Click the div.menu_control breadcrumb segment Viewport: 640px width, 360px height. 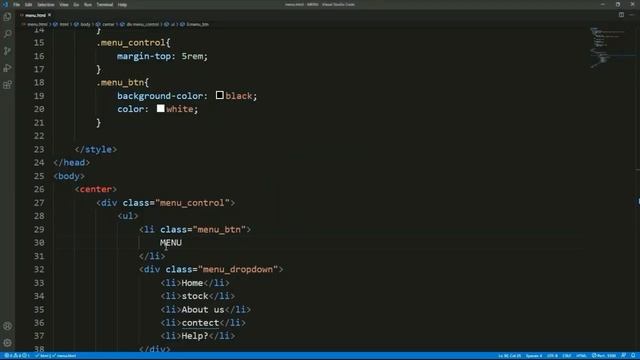point(140,24)
